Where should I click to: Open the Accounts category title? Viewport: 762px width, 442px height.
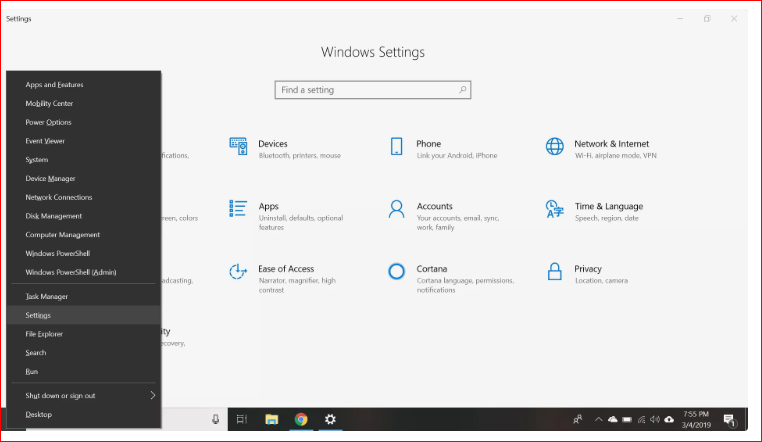pyautogui.click(x=434, y=206)
